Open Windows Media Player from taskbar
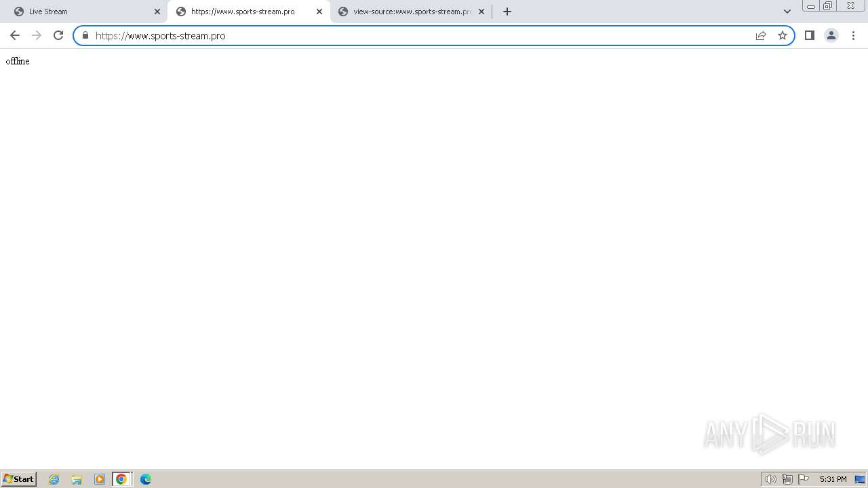The image size is (868, 488). tap(100, 479)
